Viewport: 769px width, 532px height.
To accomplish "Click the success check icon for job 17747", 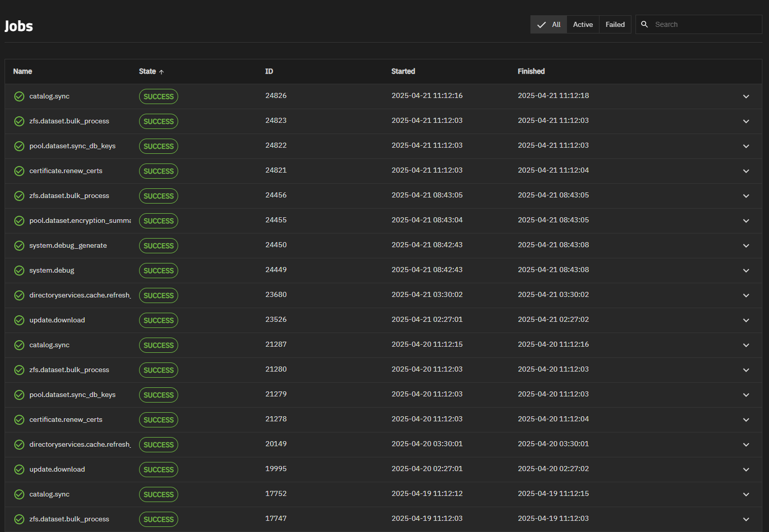I will (19, 519).
